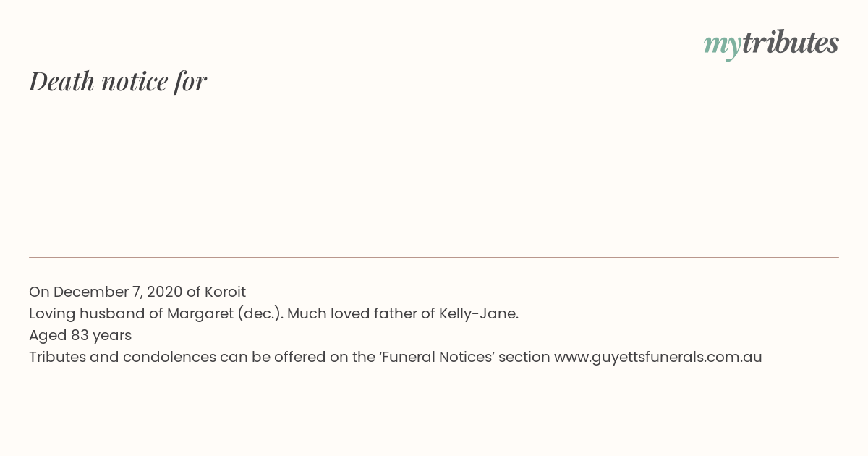Click the blank name area below heading
The height and width of the screenshot is (456, 868).
tap(434, 174)
